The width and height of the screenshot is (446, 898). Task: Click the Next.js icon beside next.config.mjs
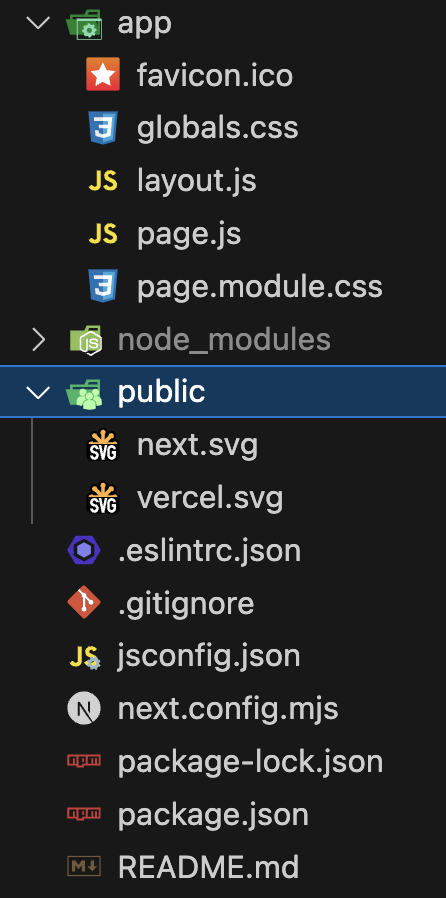84,708
